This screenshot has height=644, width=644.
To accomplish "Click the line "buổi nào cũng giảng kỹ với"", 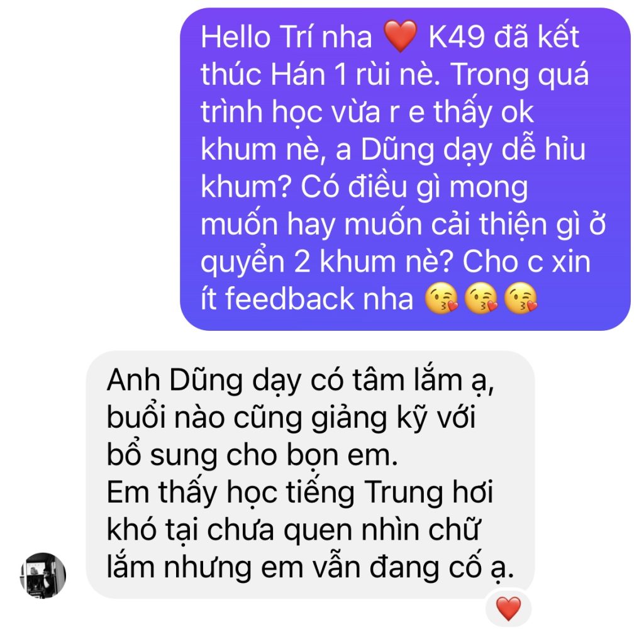I will coord(291,418).
